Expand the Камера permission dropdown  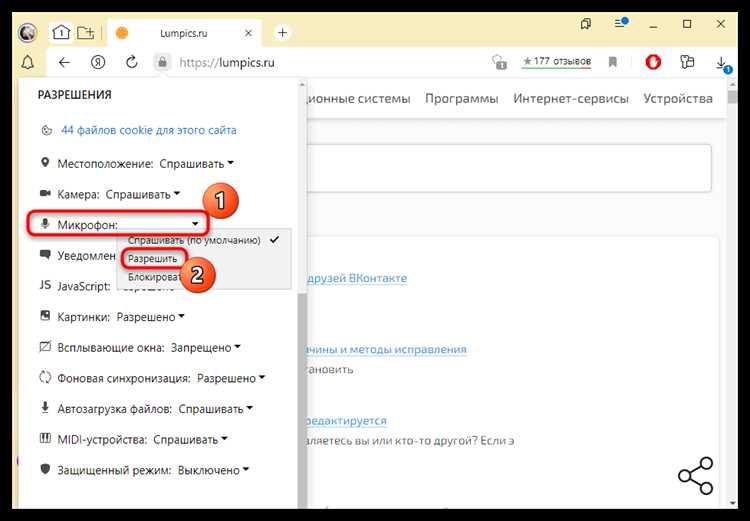click(x=143, y=194)
